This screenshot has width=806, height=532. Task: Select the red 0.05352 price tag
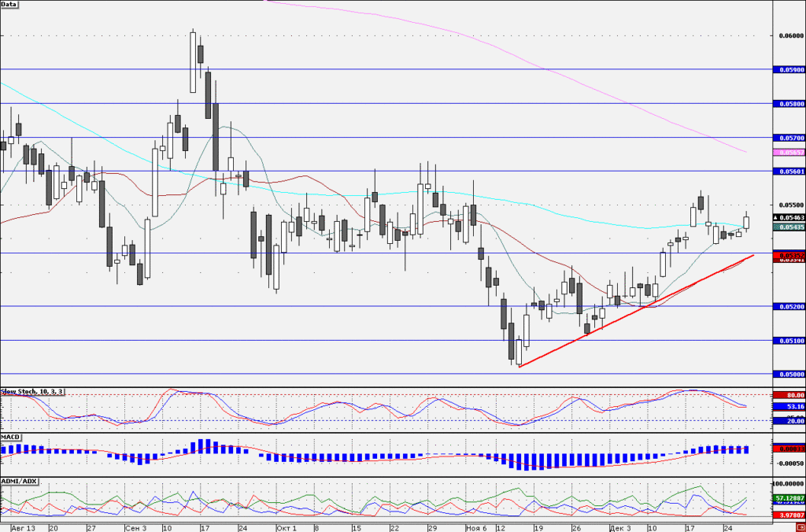789,255
